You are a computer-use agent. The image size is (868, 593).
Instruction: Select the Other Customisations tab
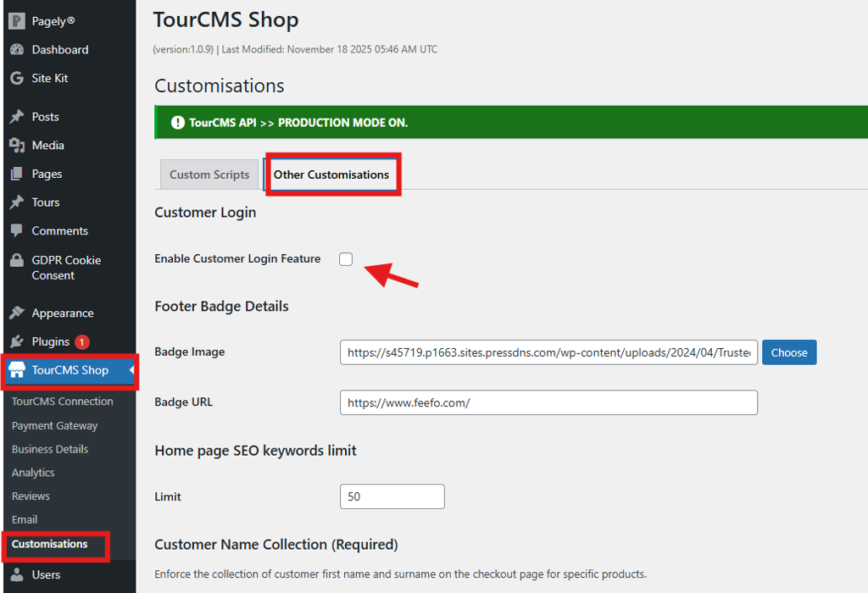pyautogui.click(x=331, y=175)
